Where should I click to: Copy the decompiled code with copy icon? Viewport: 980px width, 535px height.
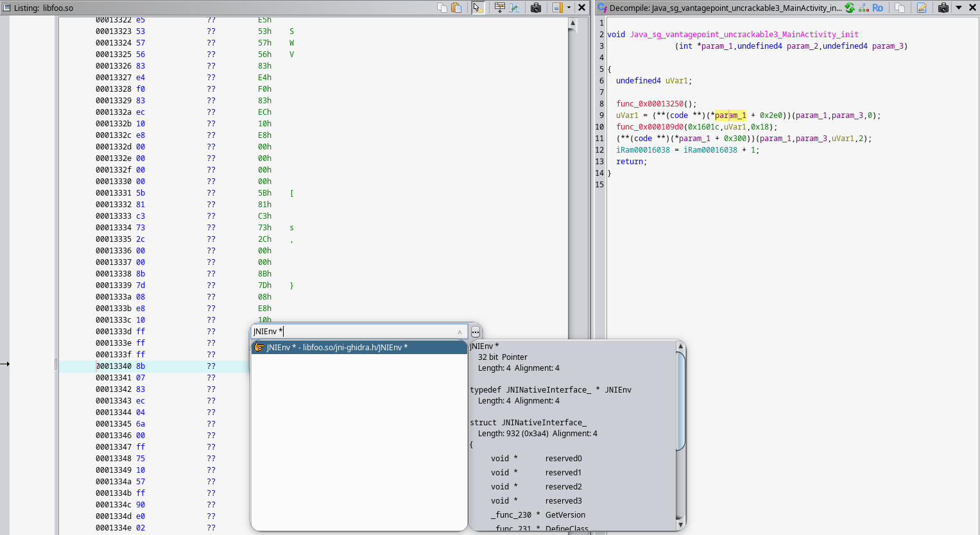point(900,8)
